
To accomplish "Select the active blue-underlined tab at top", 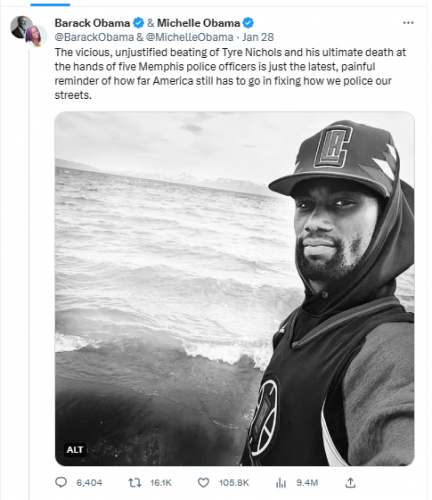I will [50, 4].
